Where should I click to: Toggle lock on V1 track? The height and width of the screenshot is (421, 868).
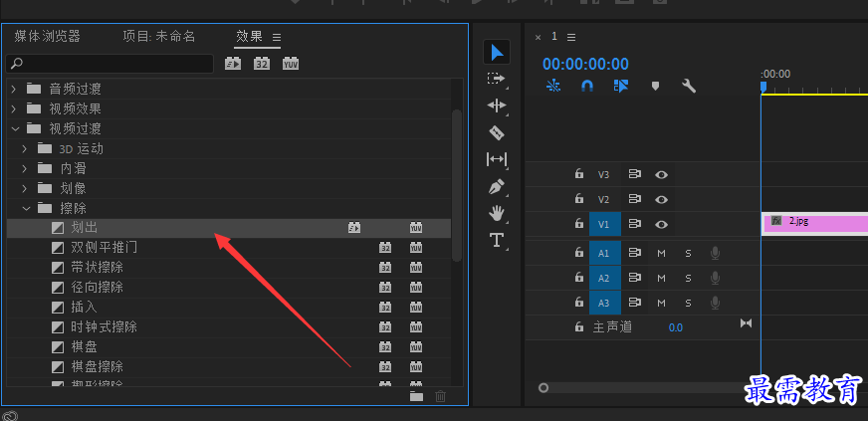[x=579, y=224]
